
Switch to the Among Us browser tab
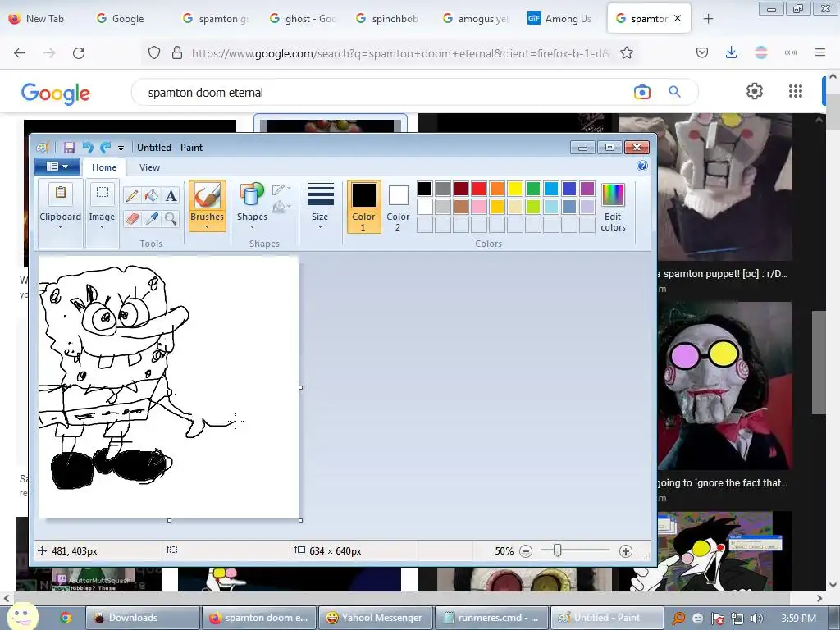click(561, 19)
